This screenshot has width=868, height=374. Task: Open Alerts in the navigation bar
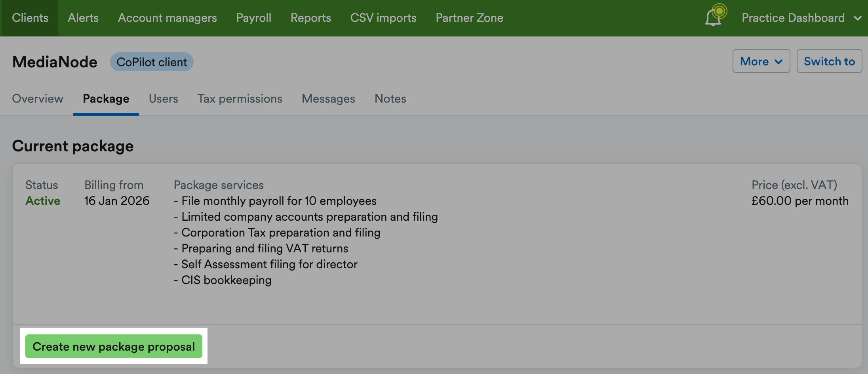pos(83,18)
